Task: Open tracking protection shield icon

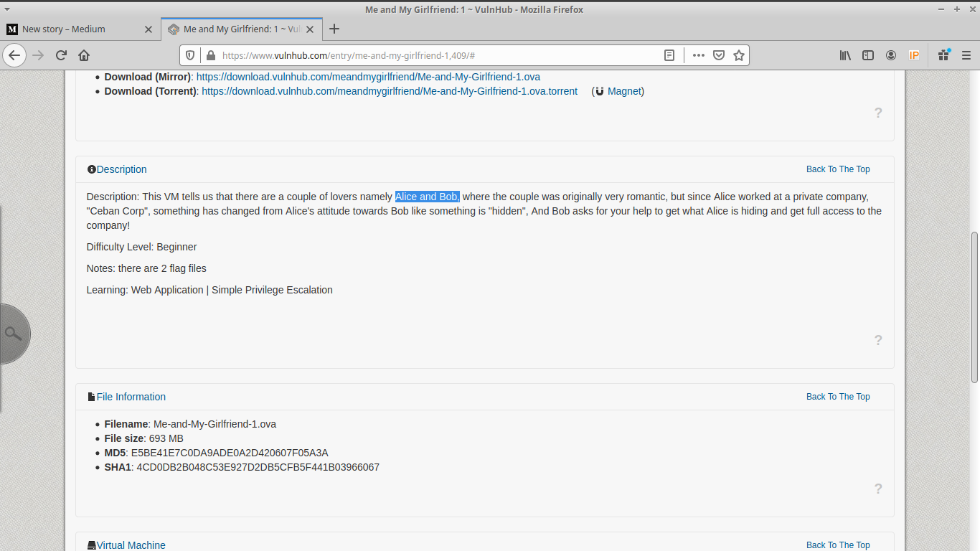Action: point(190,55)
